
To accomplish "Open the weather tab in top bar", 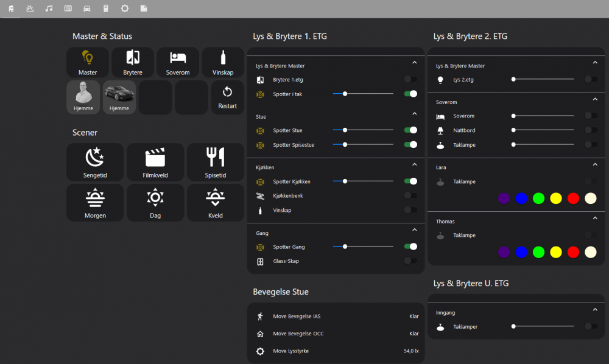I will tap(30, 9).
